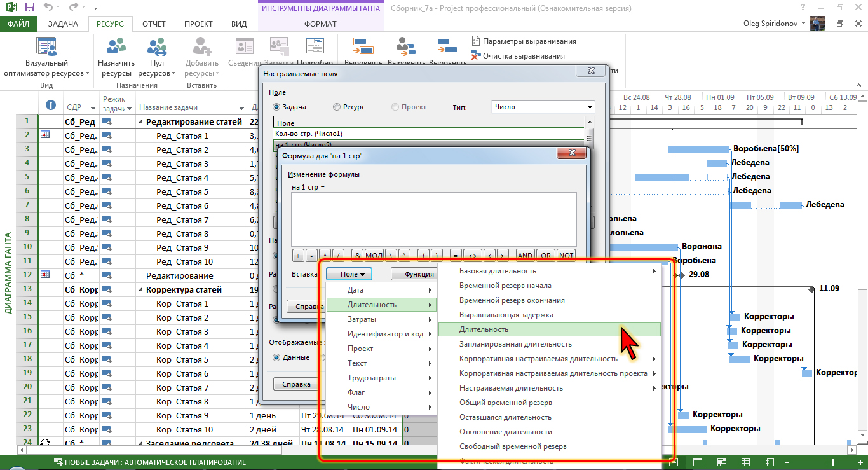Select the Задача radio button

[276, 107]
